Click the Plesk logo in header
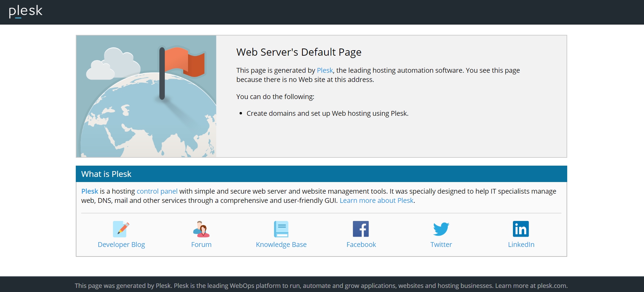644x292 pixels. click(26, 11)
